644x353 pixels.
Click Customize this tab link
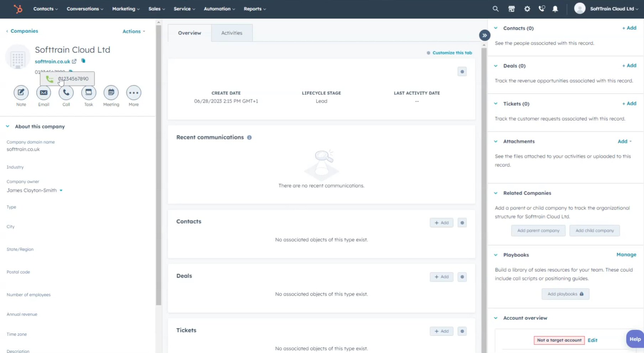coord(452,53)
